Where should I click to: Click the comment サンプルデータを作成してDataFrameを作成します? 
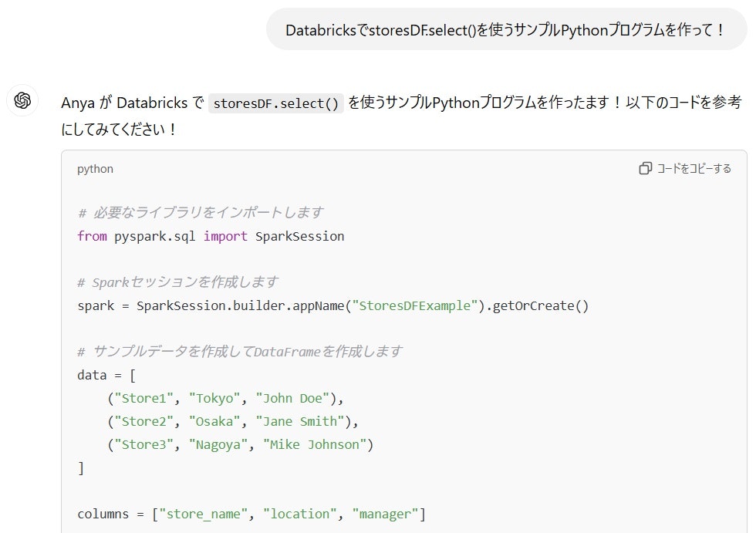click(x=240, y=351)
